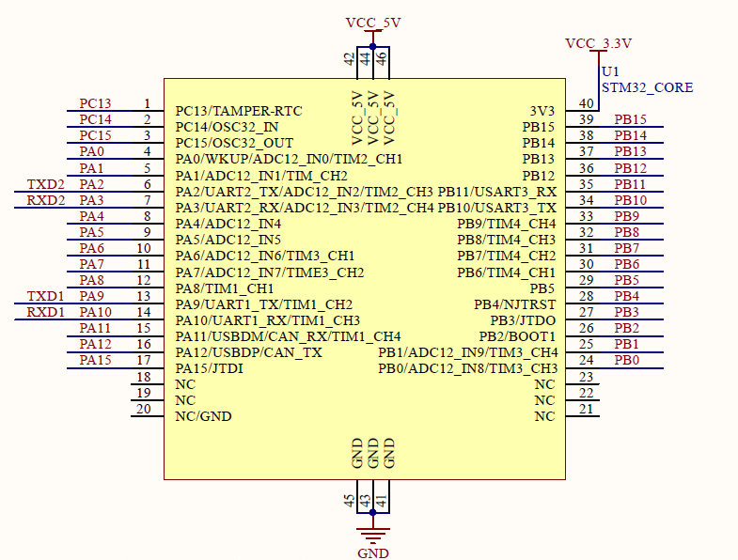Screen dimensions: 738x560
Task: Click the junction dot above GND symbol
Action: (373, 512)
